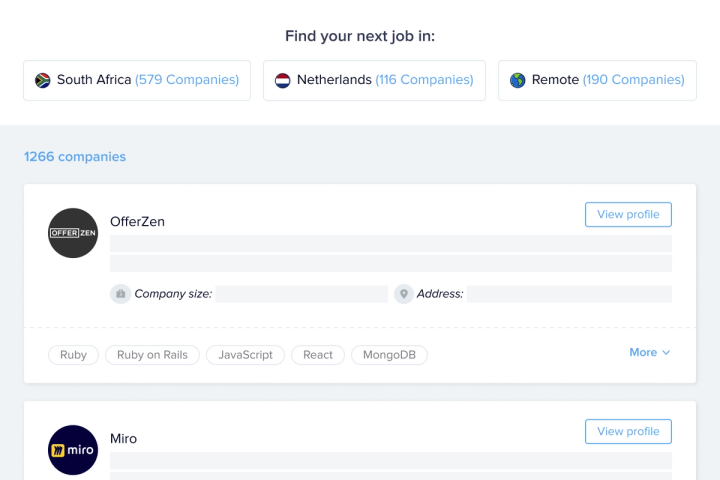Open South Africa companies listing

click(x=137, y=80)
